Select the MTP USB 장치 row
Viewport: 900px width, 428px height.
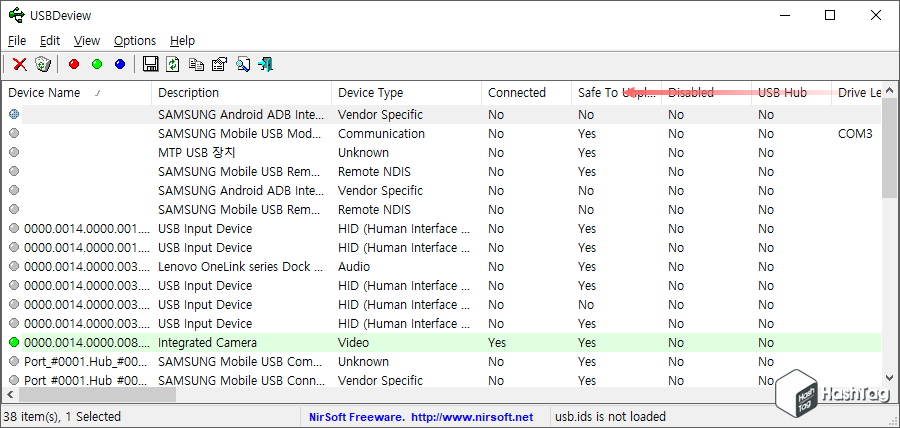(443, 153)
